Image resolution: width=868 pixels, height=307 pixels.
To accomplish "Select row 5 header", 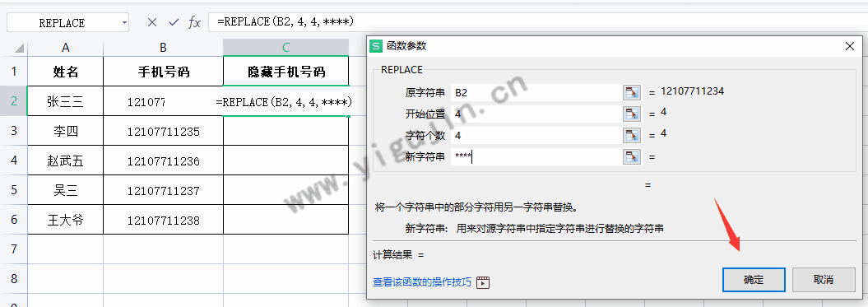I will tap(14, 190).
